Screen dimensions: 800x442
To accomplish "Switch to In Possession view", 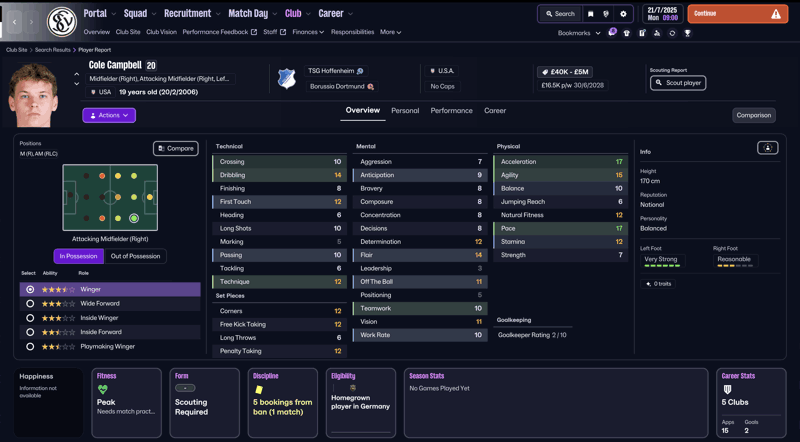I will point(79,256).
